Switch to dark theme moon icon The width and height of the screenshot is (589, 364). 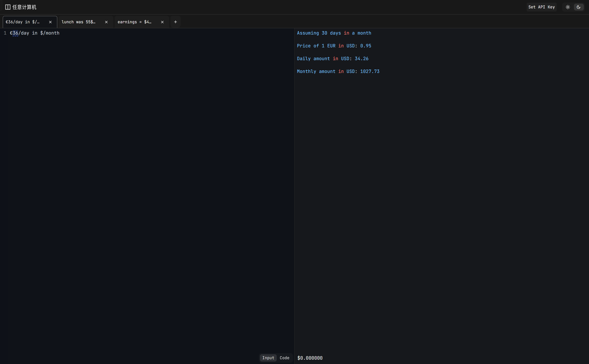578,7
